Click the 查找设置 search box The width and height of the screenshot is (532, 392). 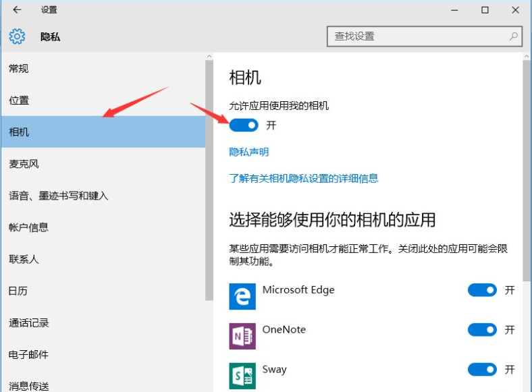[425, 36]
